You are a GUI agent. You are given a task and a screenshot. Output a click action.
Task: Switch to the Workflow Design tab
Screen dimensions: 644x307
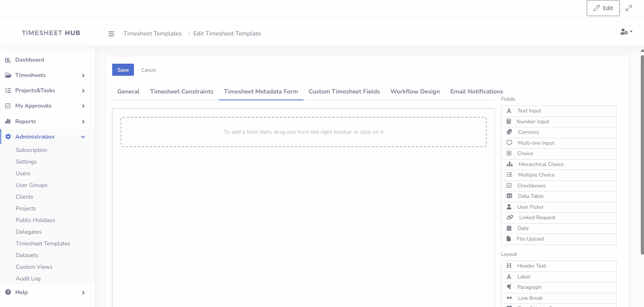[x=415, y=91]
